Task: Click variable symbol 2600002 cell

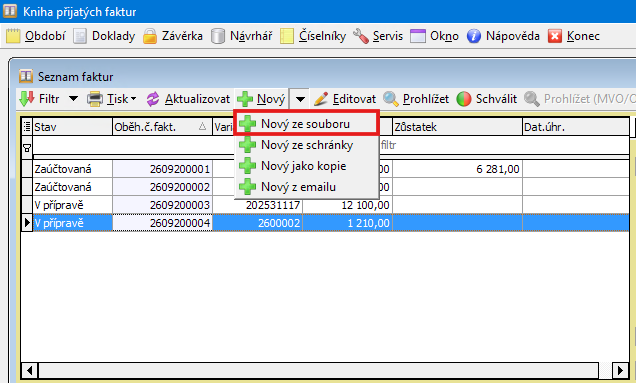Action: click(258, 223)
